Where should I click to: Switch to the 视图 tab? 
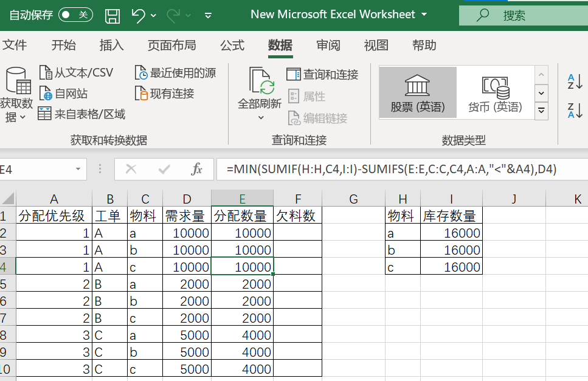[376, 46]
